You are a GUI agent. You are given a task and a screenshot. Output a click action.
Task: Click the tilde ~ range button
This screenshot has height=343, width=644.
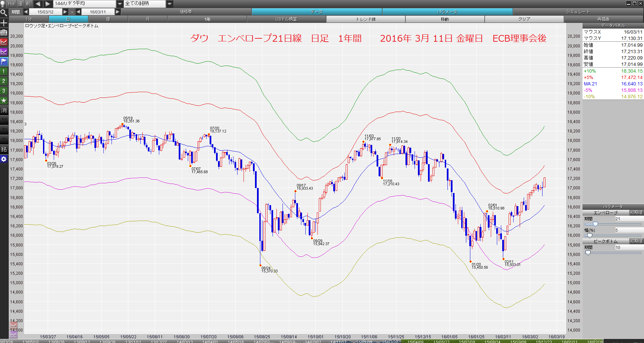72,12
